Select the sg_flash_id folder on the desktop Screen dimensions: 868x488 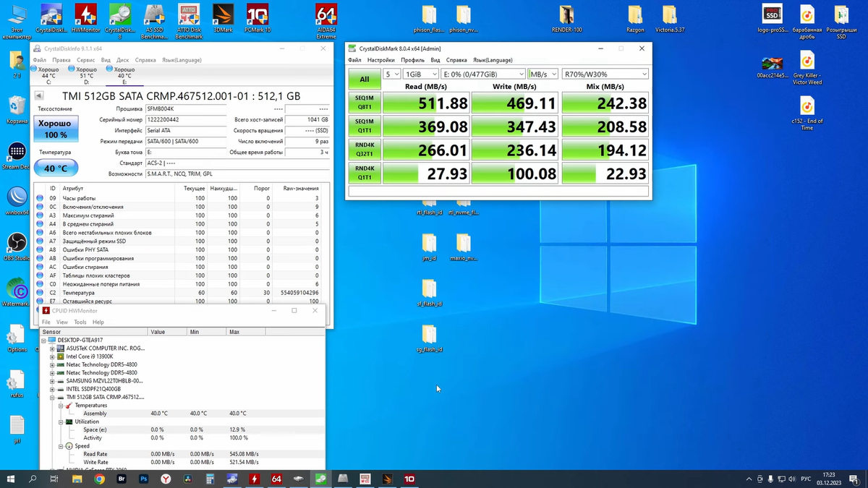pos(429,338)
